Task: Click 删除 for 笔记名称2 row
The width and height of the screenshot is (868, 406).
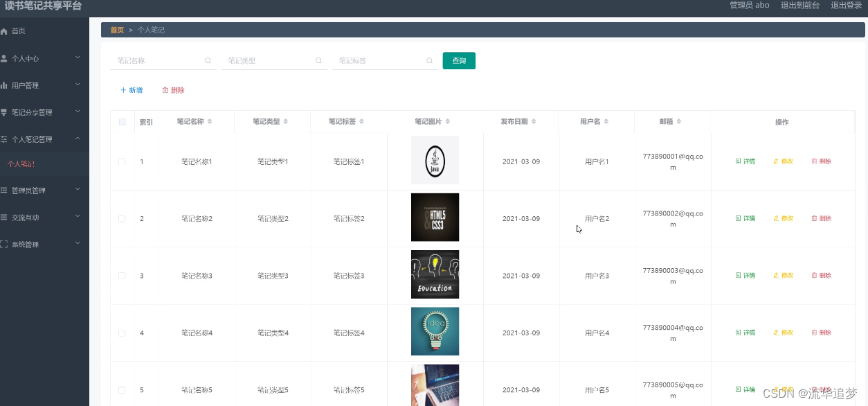Action: pyautogui.click(x=822, y=219)
